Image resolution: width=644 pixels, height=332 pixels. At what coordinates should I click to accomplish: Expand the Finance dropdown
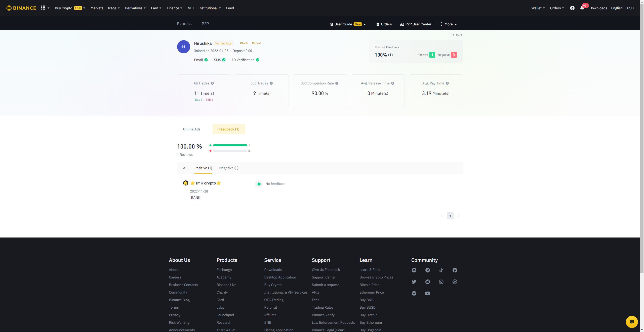click(175, 8)
